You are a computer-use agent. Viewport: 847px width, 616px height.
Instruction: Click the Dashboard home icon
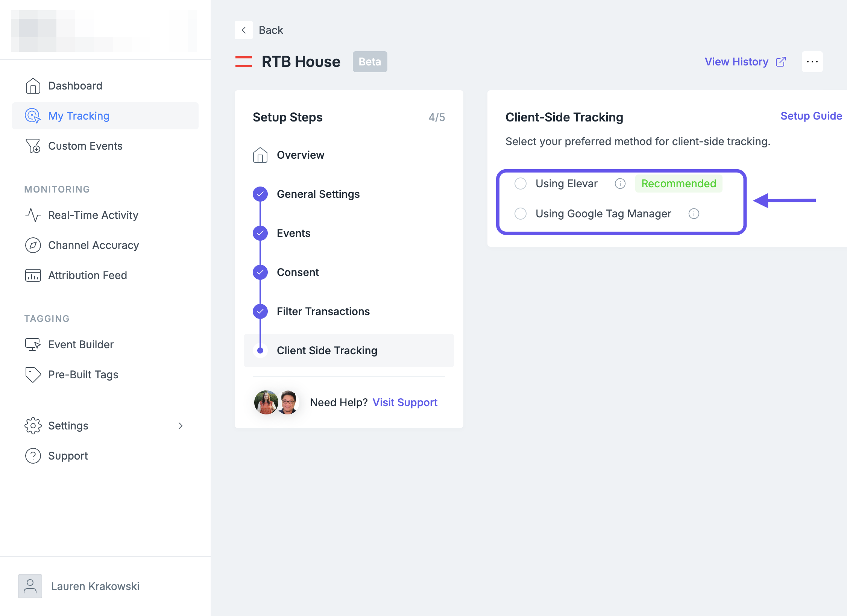tap(33, 86)
